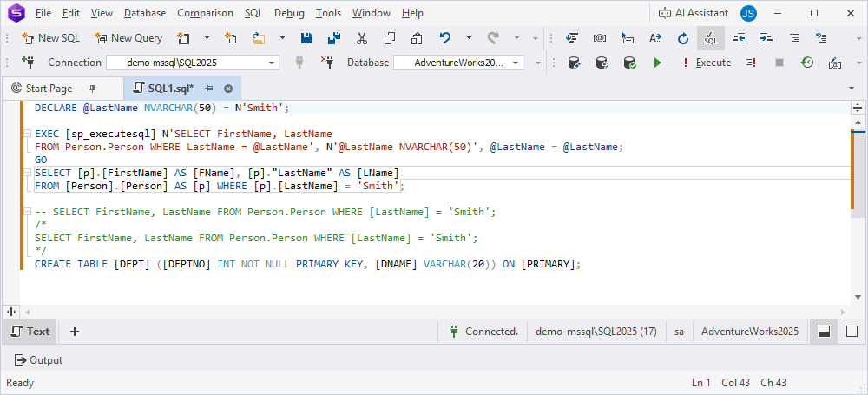Click the decrease indent icon
The image size is (868, 395).
pos(739,38)
